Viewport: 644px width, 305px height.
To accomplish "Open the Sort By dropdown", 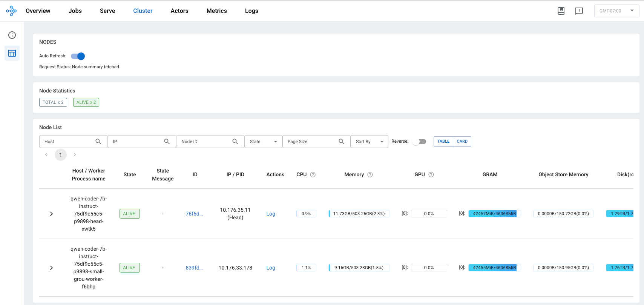I will 369,142.
